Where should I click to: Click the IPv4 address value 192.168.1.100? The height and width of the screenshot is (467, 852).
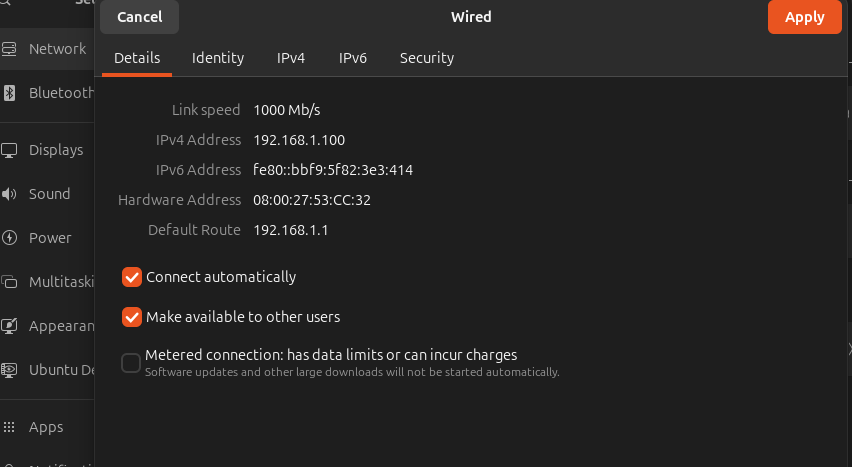click(299, 140)
